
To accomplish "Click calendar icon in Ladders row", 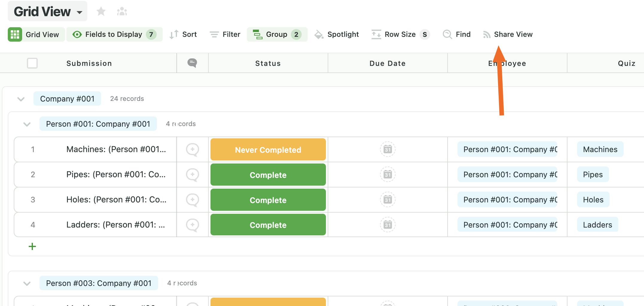I will click(387, 225).
